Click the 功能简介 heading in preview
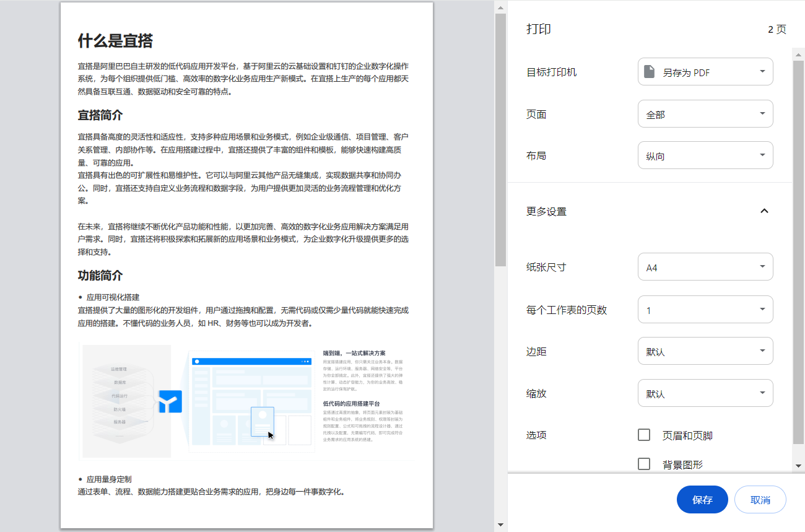The width and height of the screenshot is (805, 532). coord(100,276)
